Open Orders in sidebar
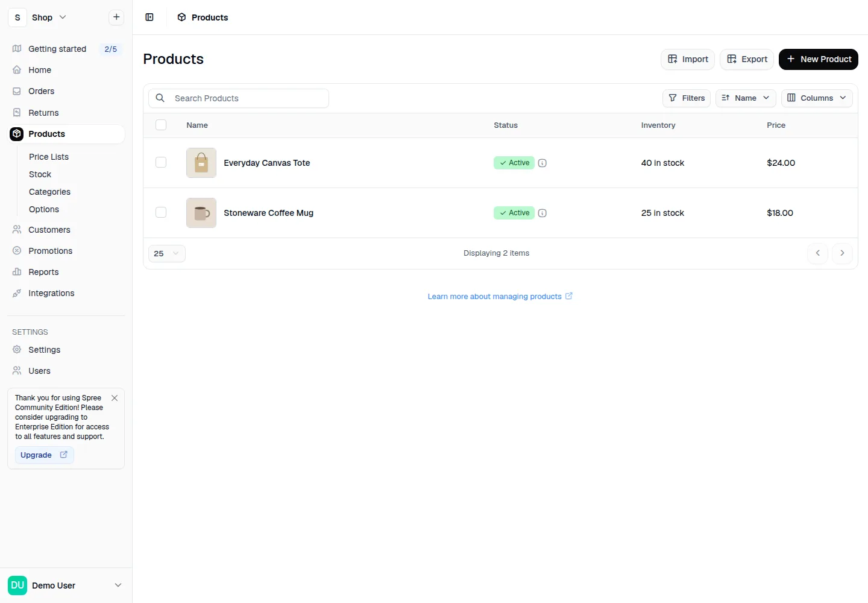Screen dimensions: 868x603 tap(66, 91)
